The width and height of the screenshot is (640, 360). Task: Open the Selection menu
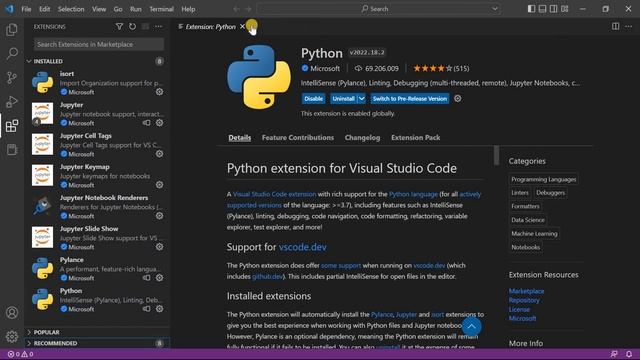tap(71, 9)
